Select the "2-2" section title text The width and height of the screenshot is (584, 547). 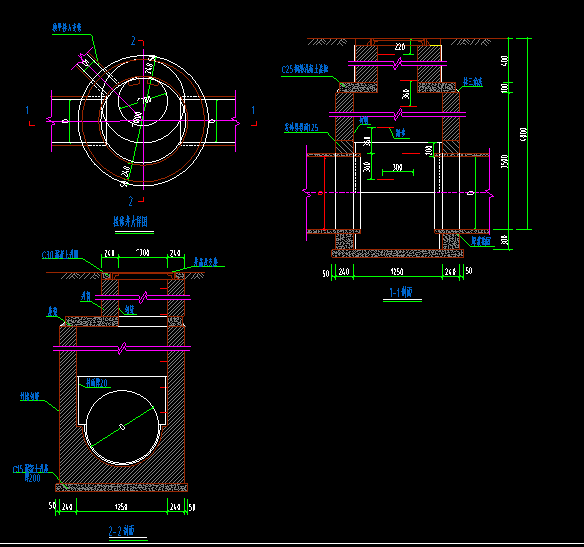pos(121,531)
